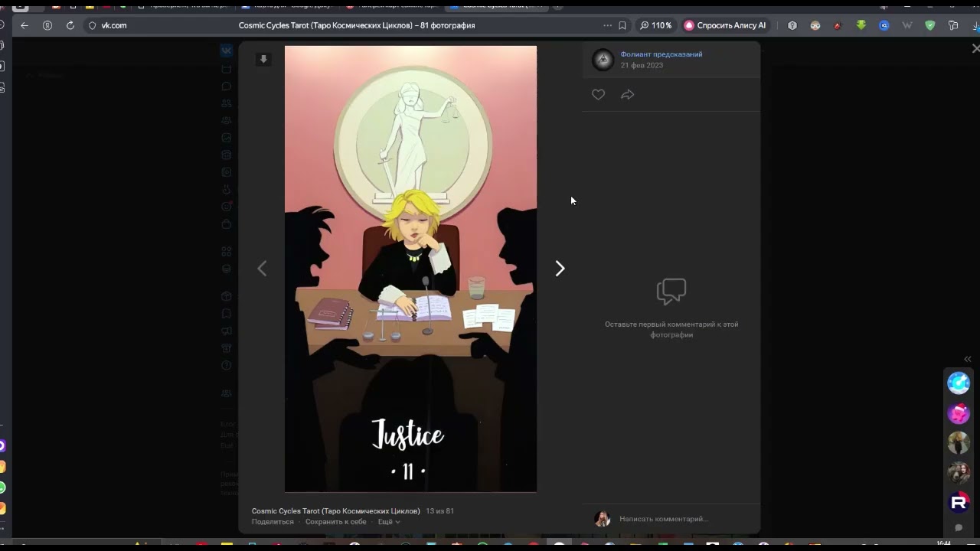Screen dimensions: 980x551
Task: Open the browser three-dots page menu
Action: click(x=607, y=25)
